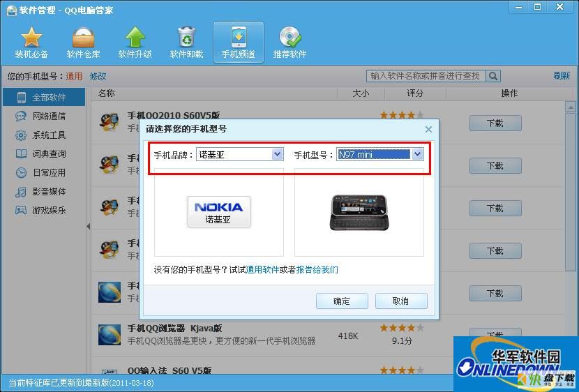The width and height of the screenshot is (579, 392).
Task: Click the 刷新 refresh link
Action: click(x=562, y=75)
